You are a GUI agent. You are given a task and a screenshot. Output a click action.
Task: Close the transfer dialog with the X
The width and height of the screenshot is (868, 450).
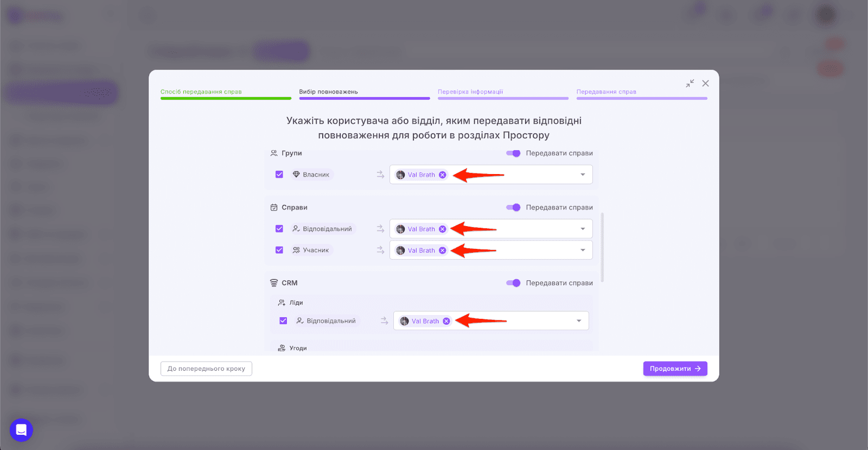click(x=705, y=83)
